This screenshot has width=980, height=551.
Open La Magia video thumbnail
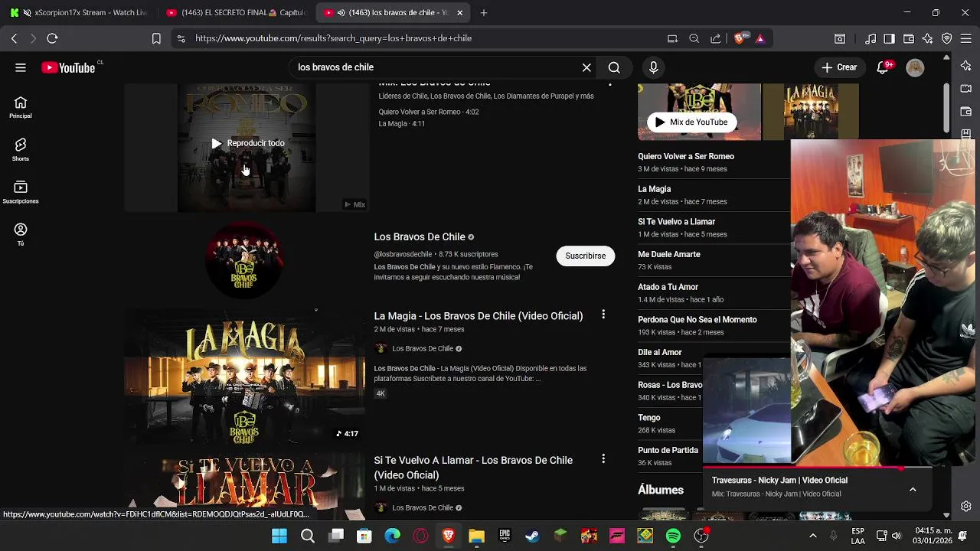(x=245, y=377)
